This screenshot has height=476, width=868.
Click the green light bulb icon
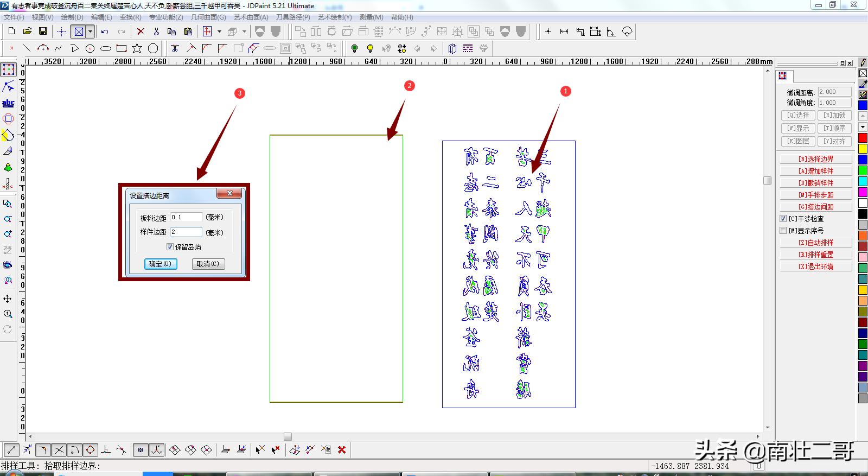pyautogui.click(x=354, y=48)
